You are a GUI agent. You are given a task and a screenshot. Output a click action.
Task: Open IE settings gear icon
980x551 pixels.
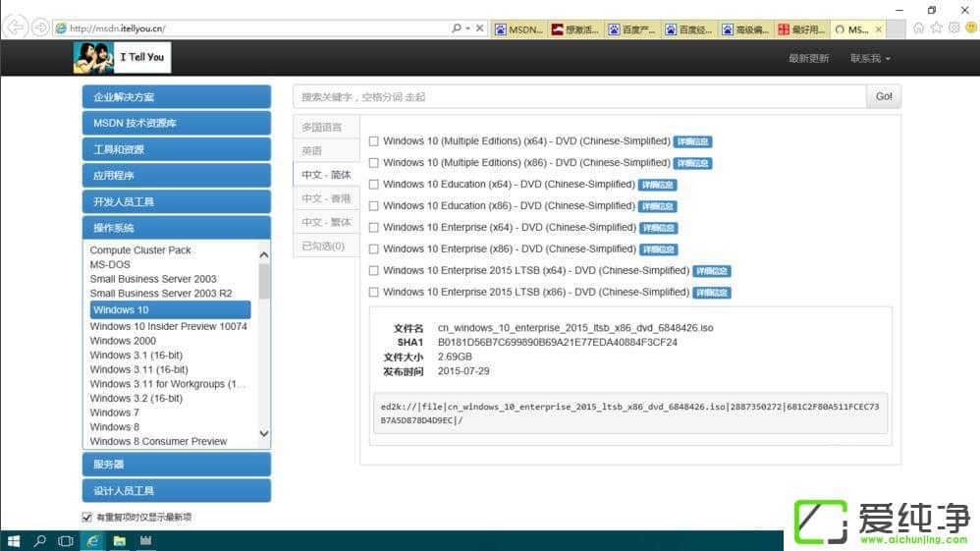click(x=953, y=28)
